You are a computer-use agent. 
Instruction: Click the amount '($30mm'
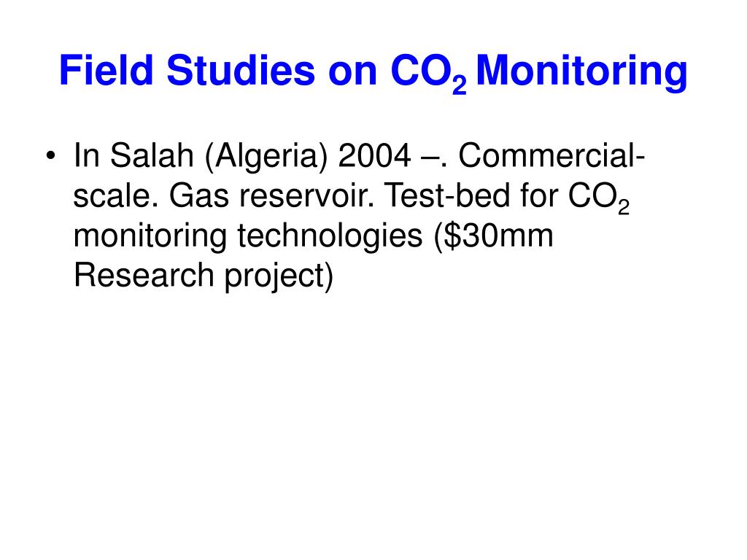pos(494,237)
